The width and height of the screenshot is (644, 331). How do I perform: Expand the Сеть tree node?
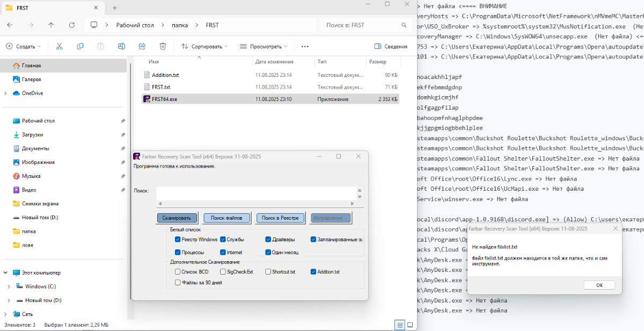(5, 314)
